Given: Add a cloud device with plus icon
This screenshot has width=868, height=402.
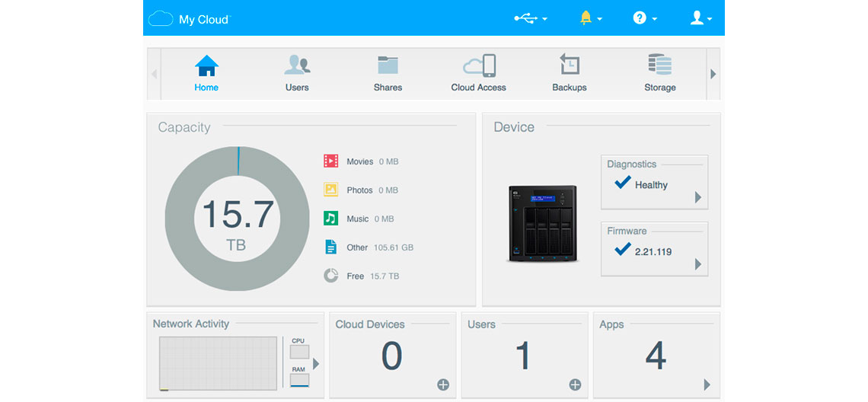Looking at the screenshot, I should [443, 384].
